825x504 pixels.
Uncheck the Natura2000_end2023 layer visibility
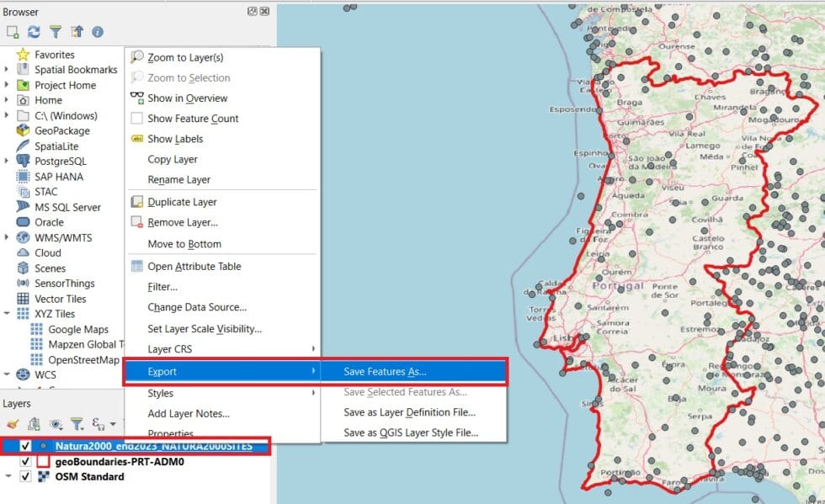(x=25, y=446)
